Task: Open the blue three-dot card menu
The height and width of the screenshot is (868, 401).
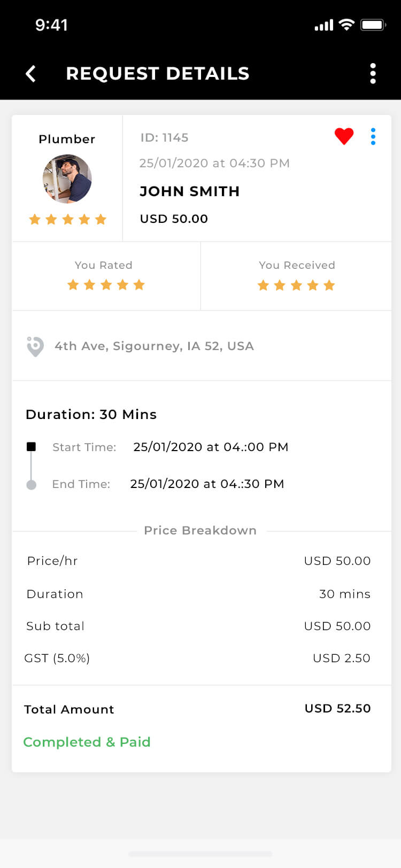Action: (x=373, y=136)
